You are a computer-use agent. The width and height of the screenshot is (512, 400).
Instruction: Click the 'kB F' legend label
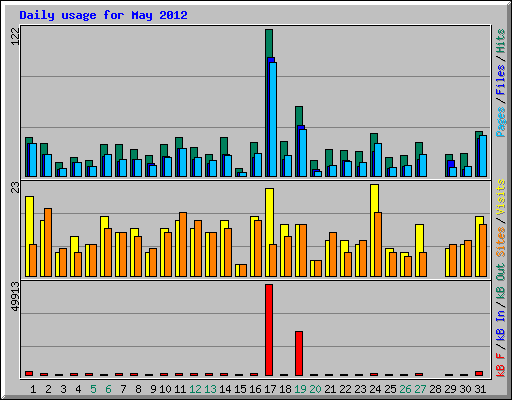pyautogui.click(x=501, y=365)
